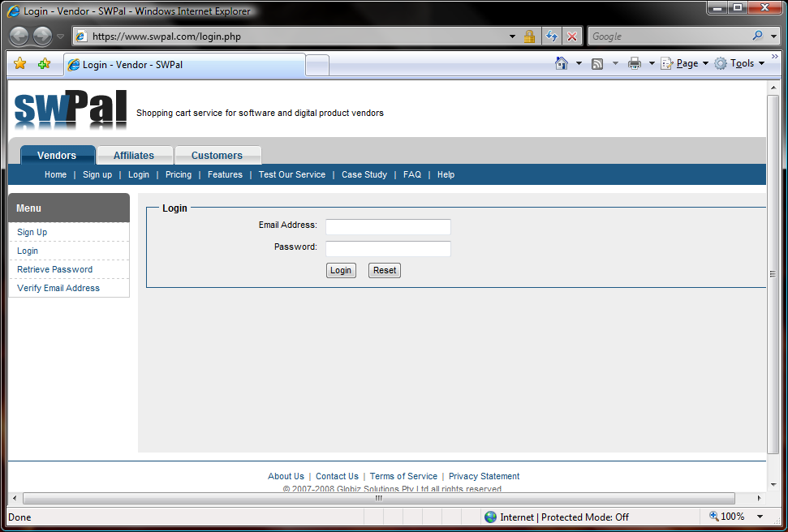Image resolution: width=788 pixels, height=532 pixels.
Task: Open the Case Study link
Action: point(364,174)
